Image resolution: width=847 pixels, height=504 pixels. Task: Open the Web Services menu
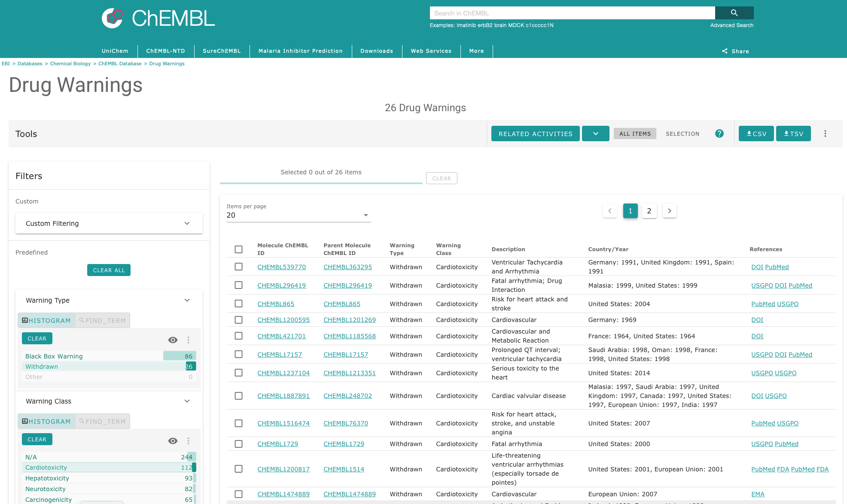coord(431,51)
